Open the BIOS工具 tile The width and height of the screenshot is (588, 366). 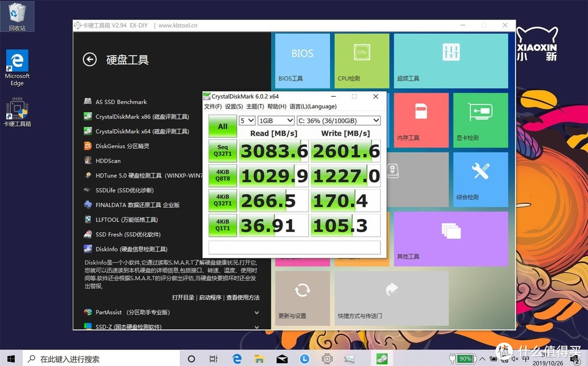point(302,60)
